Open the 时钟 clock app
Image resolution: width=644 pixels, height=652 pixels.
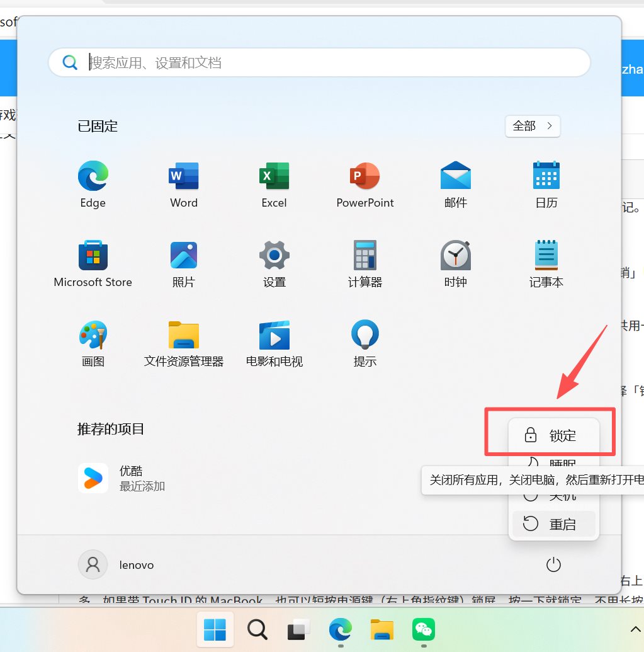click(455, 263)
